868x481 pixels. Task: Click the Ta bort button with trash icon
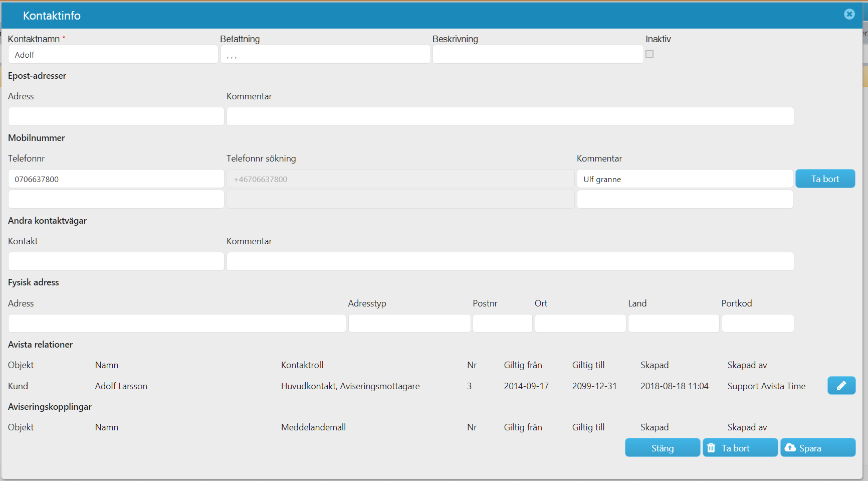[740, 448]
